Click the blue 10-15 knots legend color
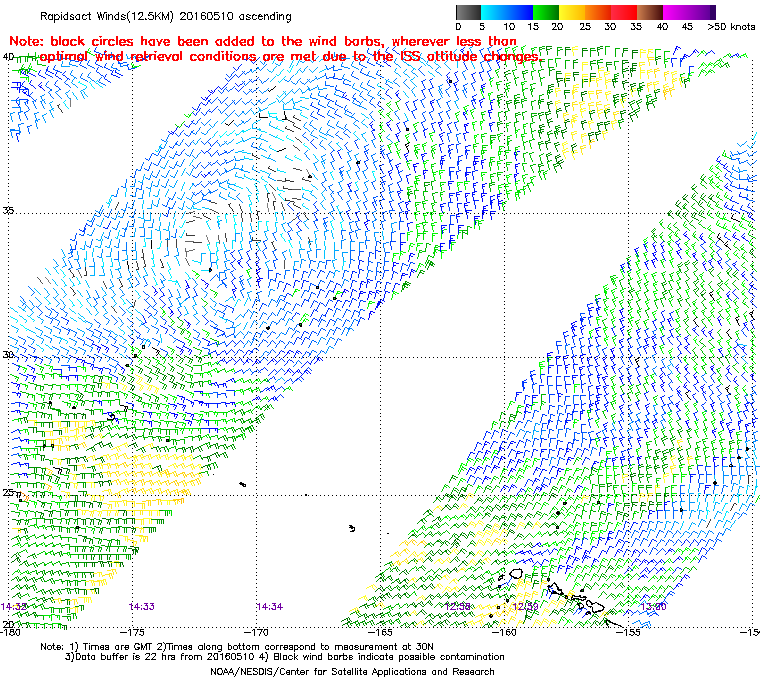Image resolution: width=760 pixels, height=688 pixels. click(x=520, y=12)
